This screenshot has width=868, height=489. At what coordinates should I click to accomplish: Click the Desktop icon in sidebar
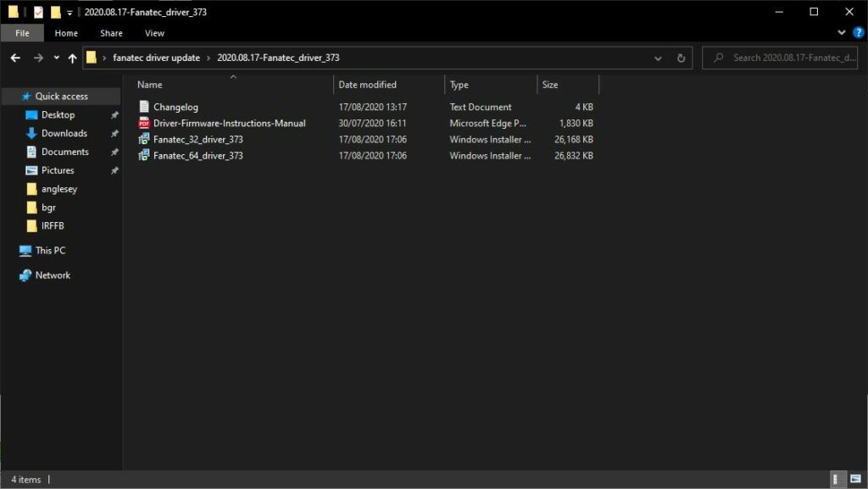[x=31, y=115]
